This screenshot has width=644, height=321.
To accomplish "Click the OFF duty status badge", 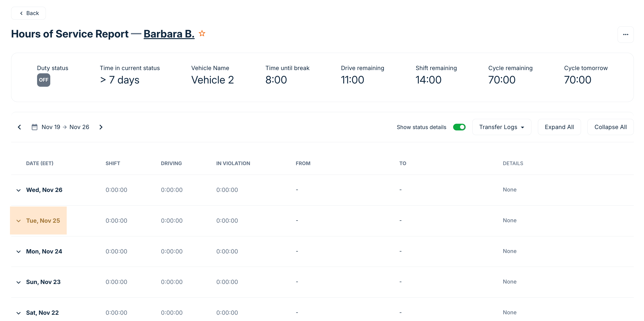I will [44, 80].
